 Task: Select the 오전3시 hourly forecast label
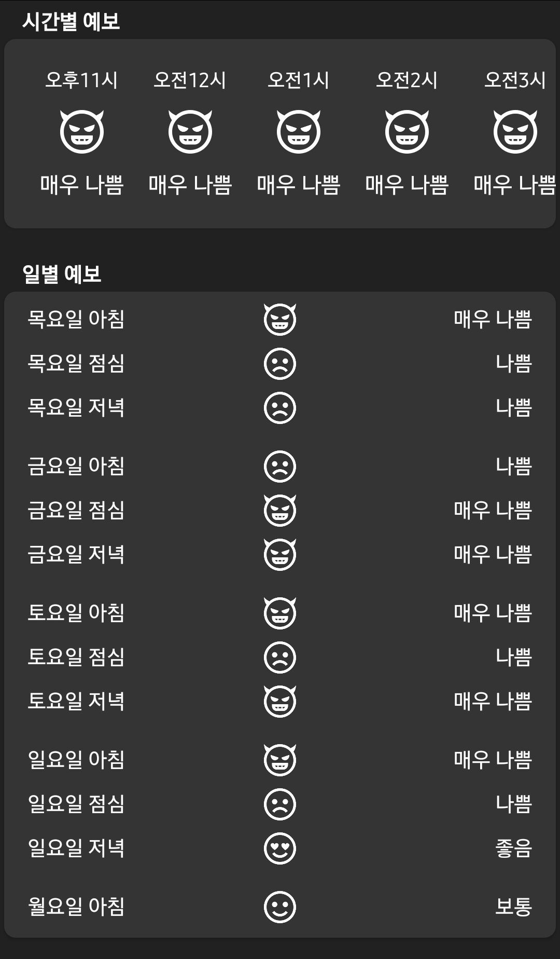(x=515, y=80)
